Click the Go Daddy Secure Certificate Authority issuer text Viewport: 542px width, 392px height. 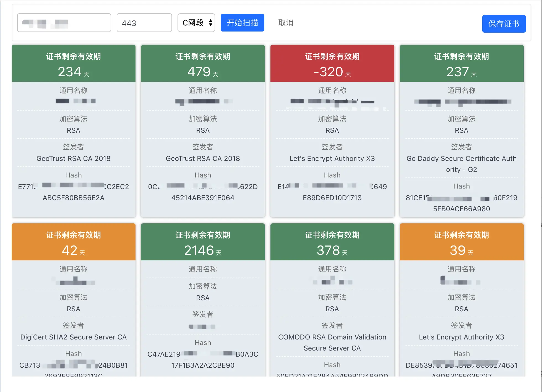(x=461, y=164)
